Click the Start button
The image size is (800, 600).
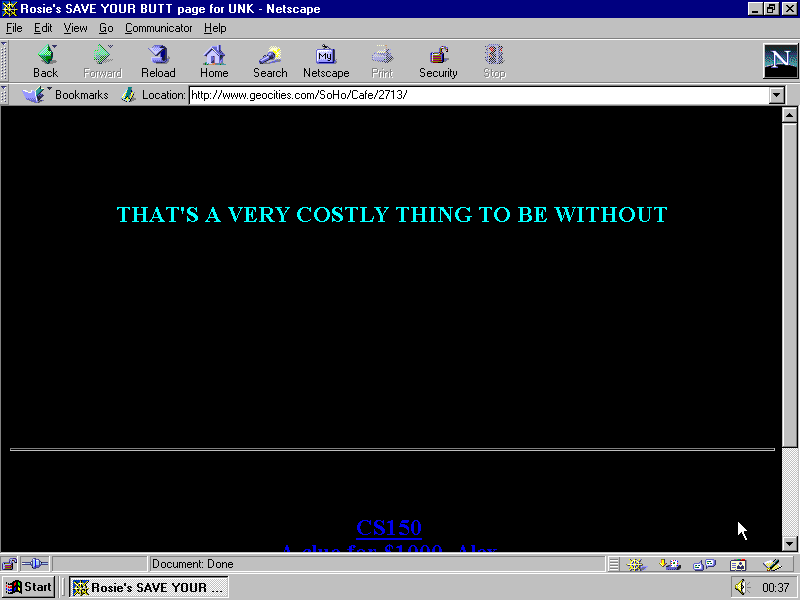28,587
